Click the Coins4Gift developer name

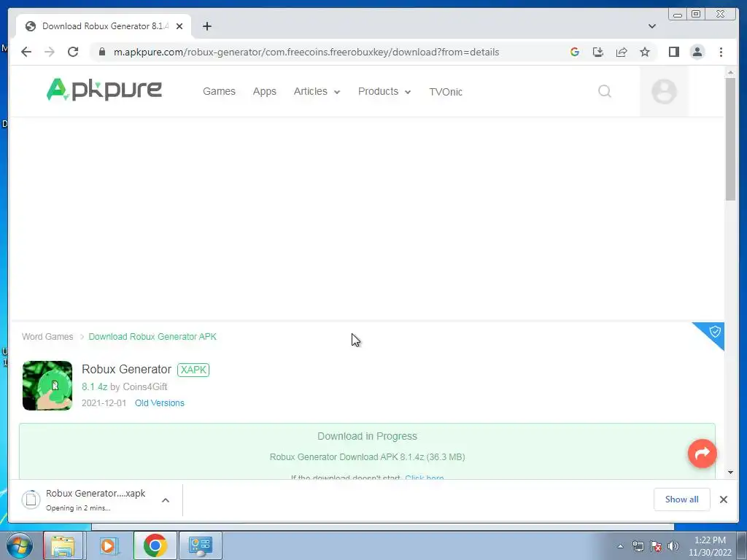tap(145, 386)
